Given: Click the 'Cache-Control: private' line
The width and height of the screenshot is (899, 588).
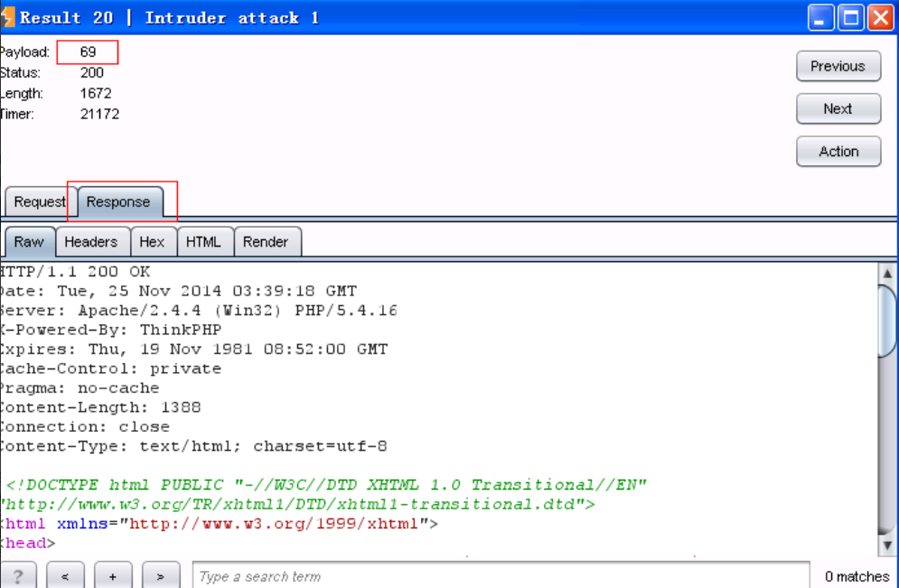Looking at the screenshot, I should (x=110, y=369).
